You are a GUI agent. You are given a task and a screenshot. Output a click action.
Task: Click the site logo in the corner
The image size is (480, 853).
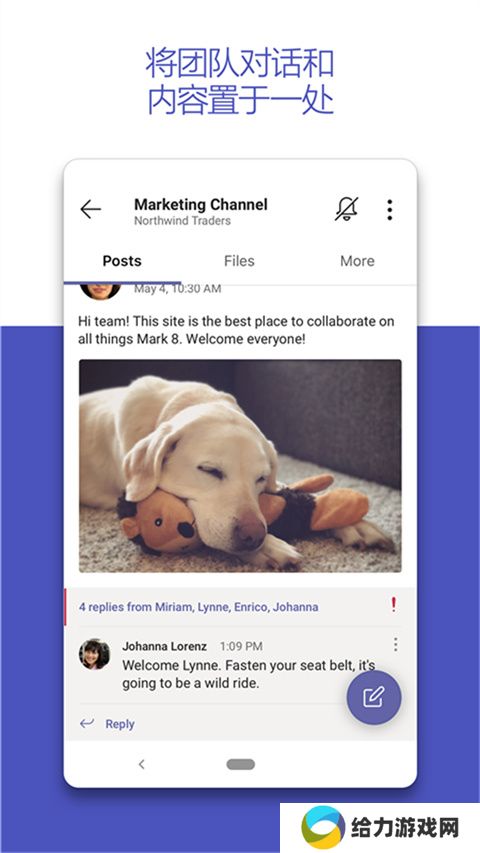point(323,827)
